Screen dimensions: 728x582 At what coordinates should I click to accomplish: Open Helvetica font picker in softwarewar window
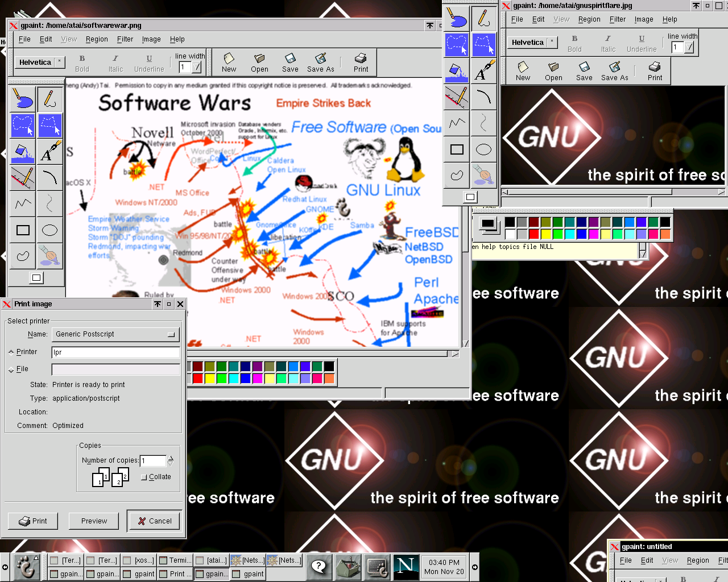[x=40, y=62]
